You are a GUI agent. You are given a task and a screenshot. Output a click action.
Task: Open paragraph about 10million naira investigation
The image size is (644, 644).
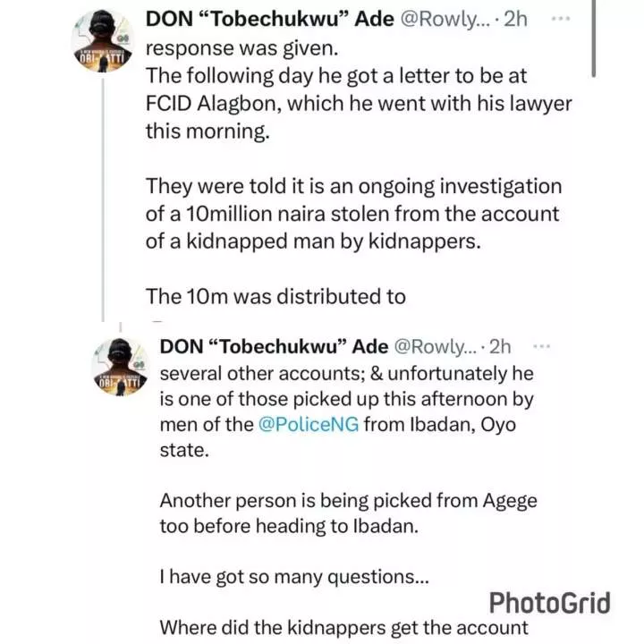tap(353, 214)
